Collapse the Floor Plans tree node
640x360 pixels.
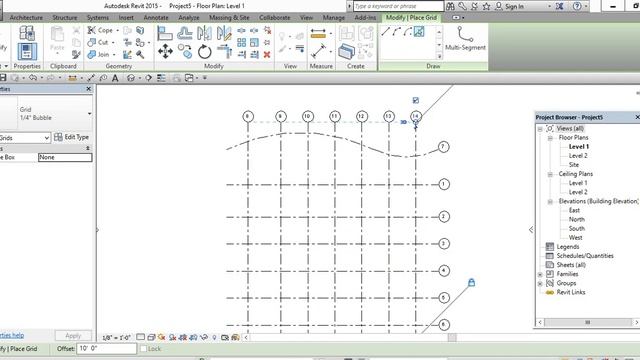(x=550, y=138)
